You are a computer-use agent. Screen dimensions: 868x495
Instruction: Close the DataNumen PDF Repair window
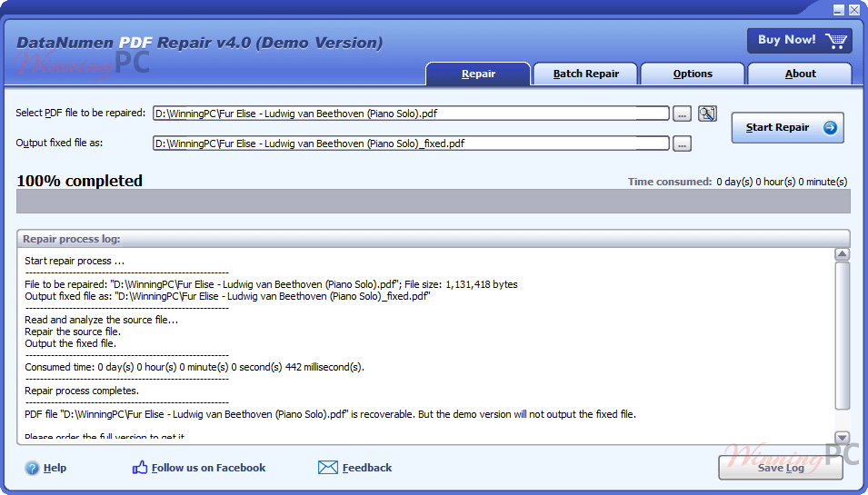click(x=854, y=10)
